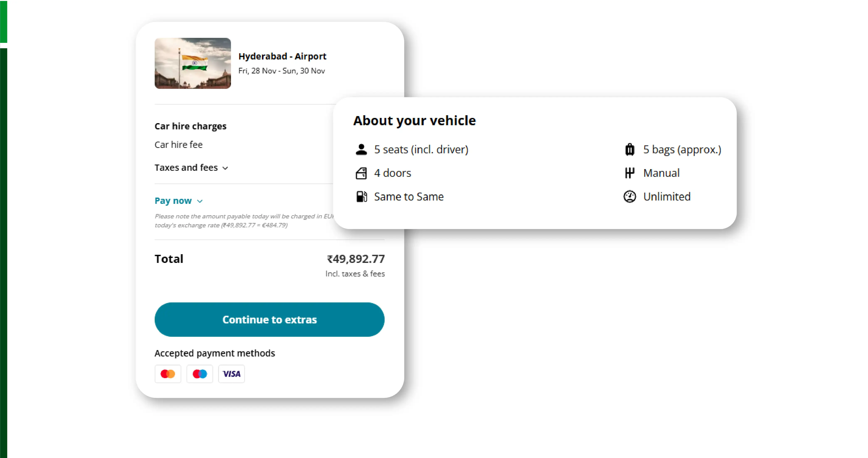Click the About your vehicle heading
868x458 pixels.
point(414,121)
